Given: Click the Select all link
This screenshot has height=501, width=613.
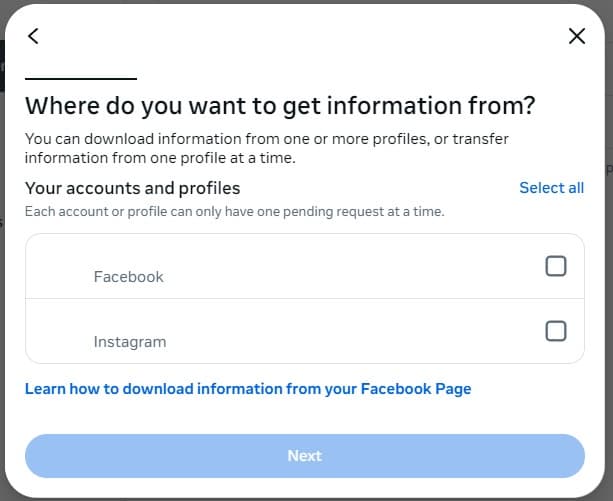Looking at the screenshot, I should click(x=551, y=188).
